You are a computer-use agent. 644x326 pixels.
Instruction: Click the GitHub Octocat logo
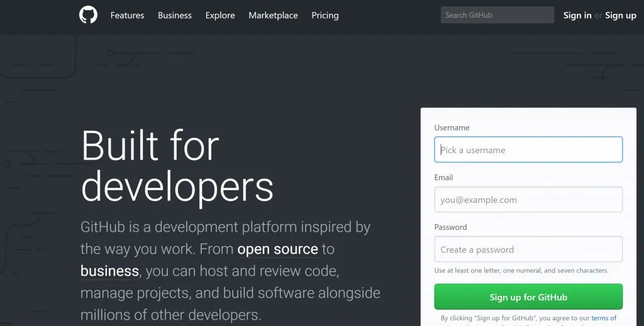(x=89, y=15)
